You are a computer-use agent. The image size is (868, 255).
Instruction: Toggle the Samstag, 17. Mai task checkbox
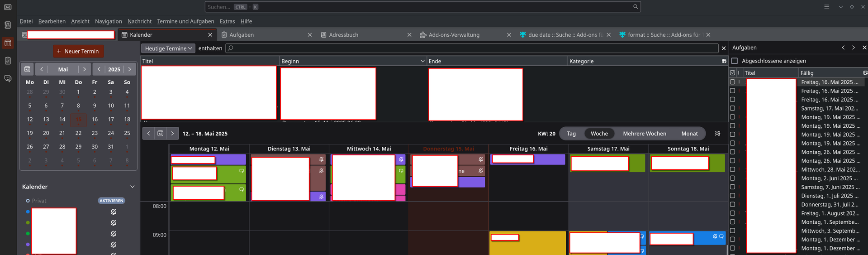pos(732,108)
